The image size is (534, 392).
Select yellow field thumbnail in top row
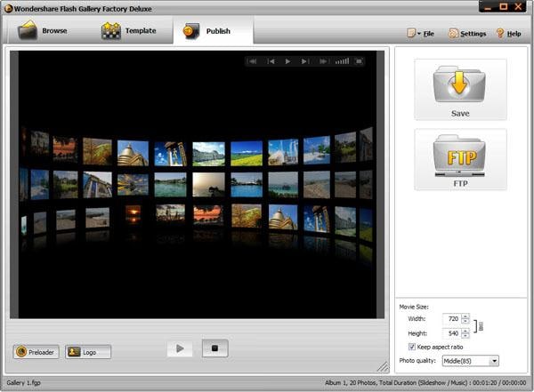(x=247, y=154)
